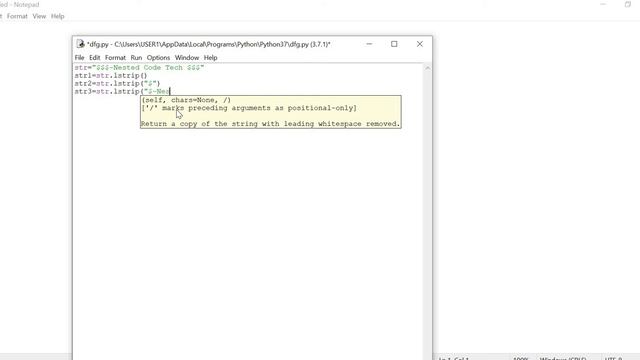The image size is (640, 360).
Task: Click the line starting with str3=str.lstrip
Action: pyautogui.click(x=122, y=91)
